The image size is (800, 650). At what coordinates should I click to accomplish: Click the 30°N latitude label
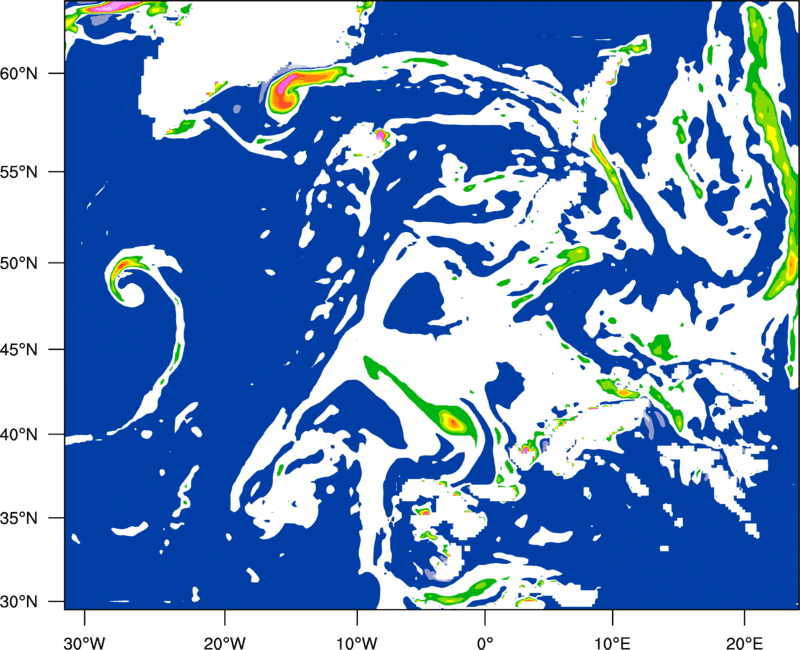click(x=19, y=602)
